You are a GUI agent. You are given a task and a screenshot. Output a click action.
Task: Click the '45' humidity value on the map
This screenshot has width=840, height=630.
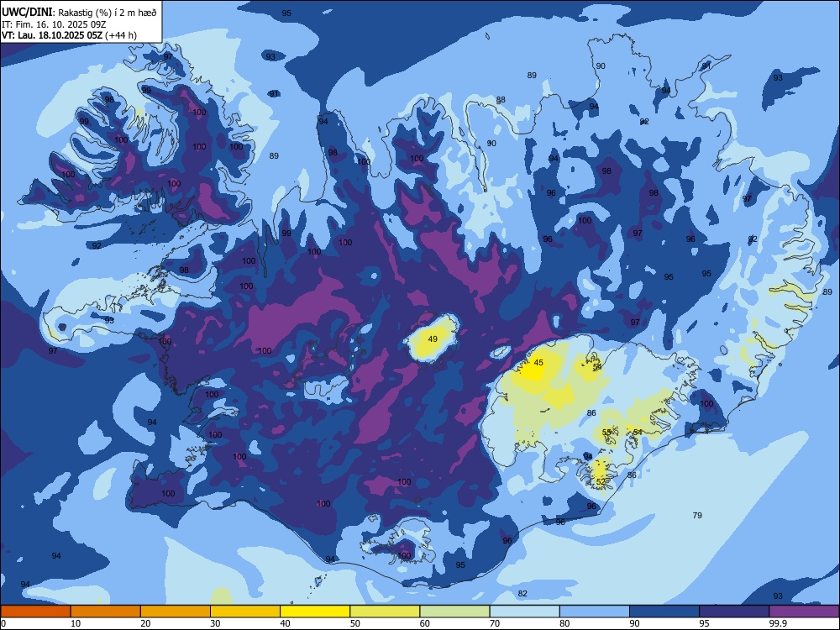tap(538, 363)
